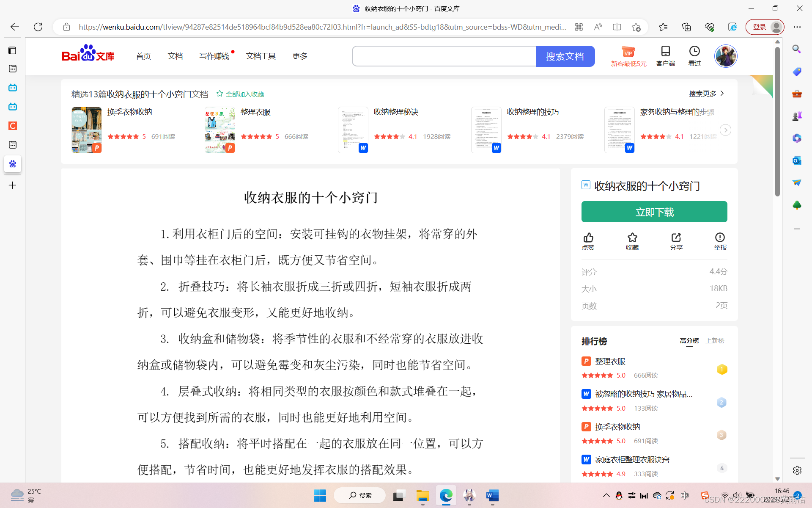Click the Baidu 文库 logo

click(x=88, y=54)
